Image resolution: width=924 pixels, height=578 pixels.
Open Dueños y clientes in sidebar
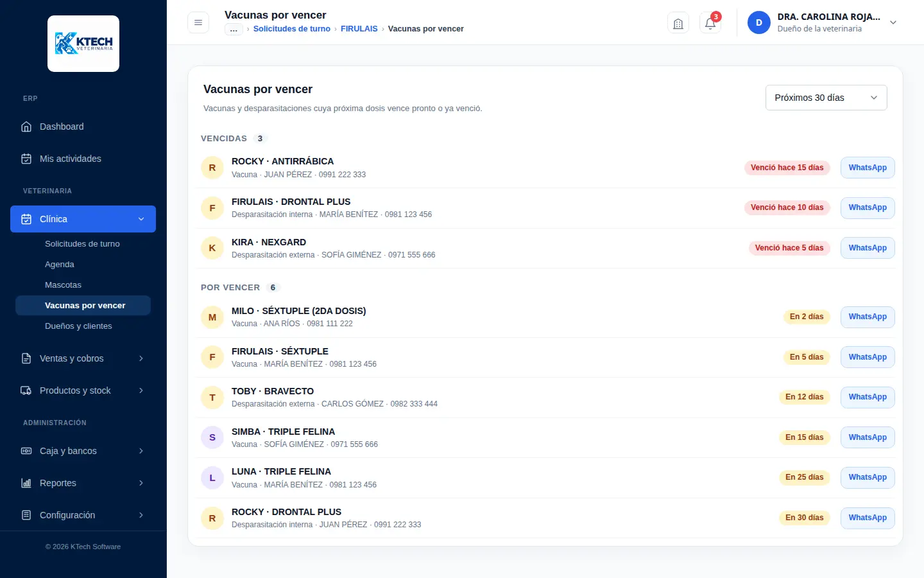point(78,326)
